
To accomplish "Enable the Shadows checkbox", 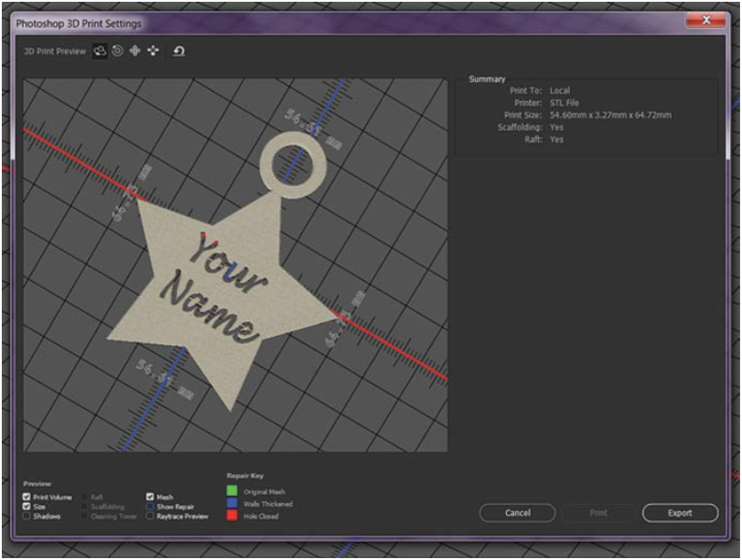I will 26,516.
